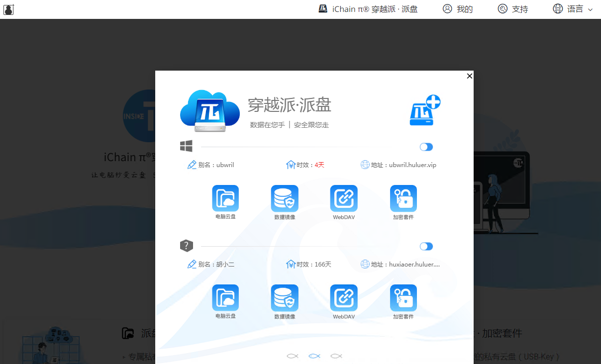The image size is (601, 364).
Task: Select the middle blue fish page indicator
Action: pos(314,356)
